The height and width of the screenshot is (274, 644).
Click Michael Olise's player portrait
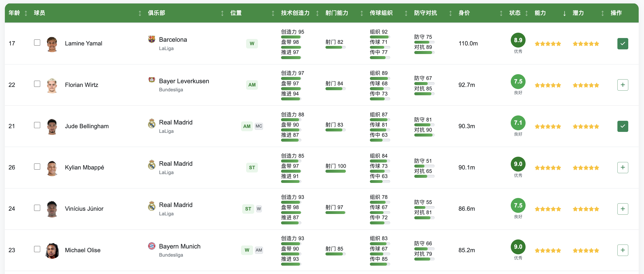coord(52,250)
